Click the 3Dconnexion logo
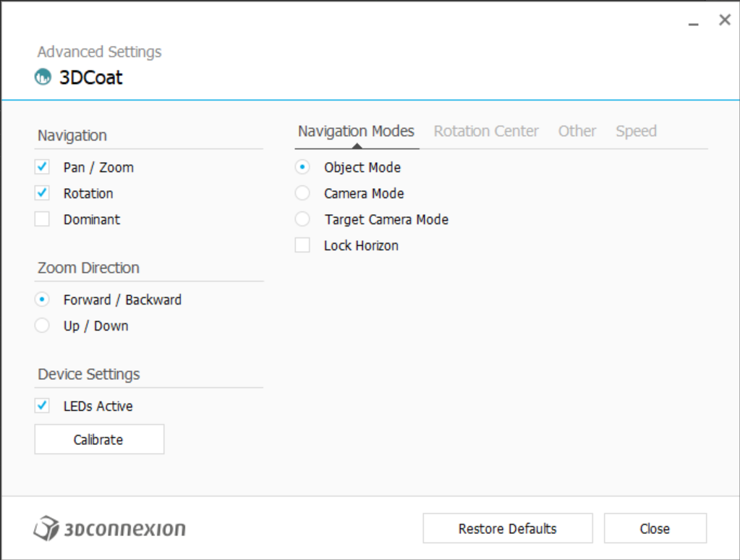 click(x=109, y=528)
